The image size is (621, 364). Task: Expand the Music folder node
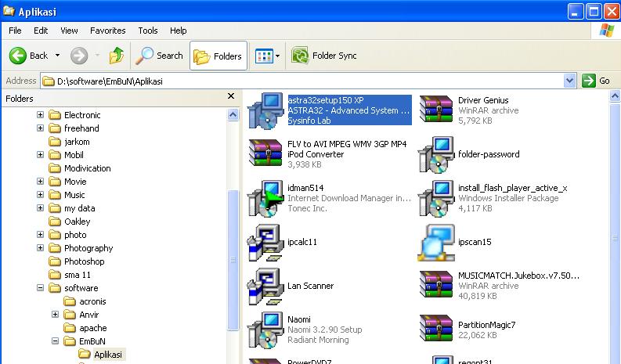40,194
